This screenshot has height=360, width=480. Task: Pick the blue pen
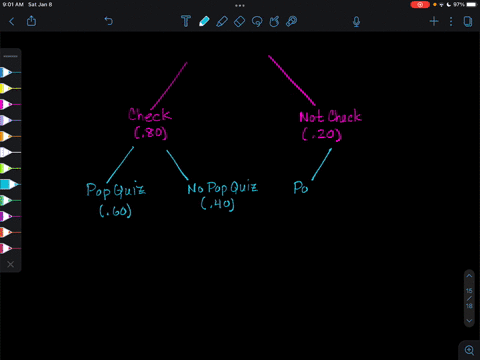(9, 72)
